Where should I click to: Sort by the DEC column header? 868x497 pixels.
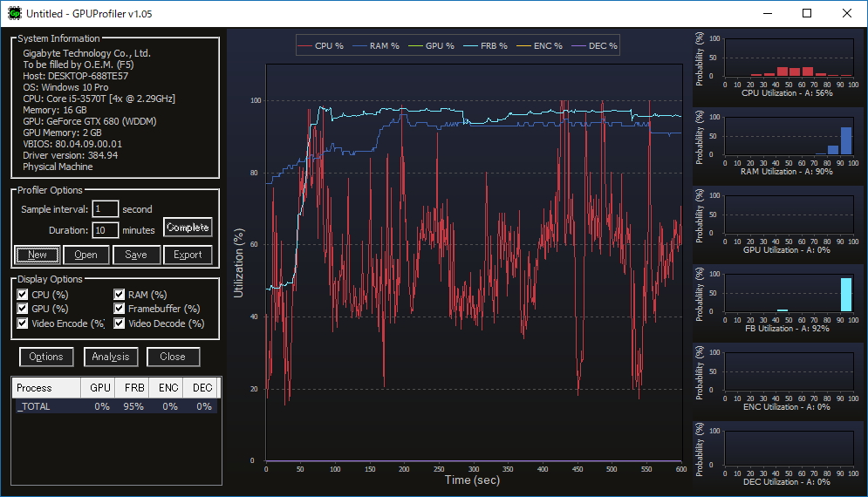point(200,388)
